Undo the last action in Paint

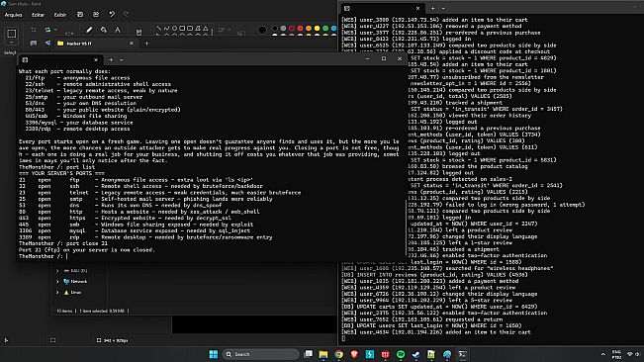(112, 15)
